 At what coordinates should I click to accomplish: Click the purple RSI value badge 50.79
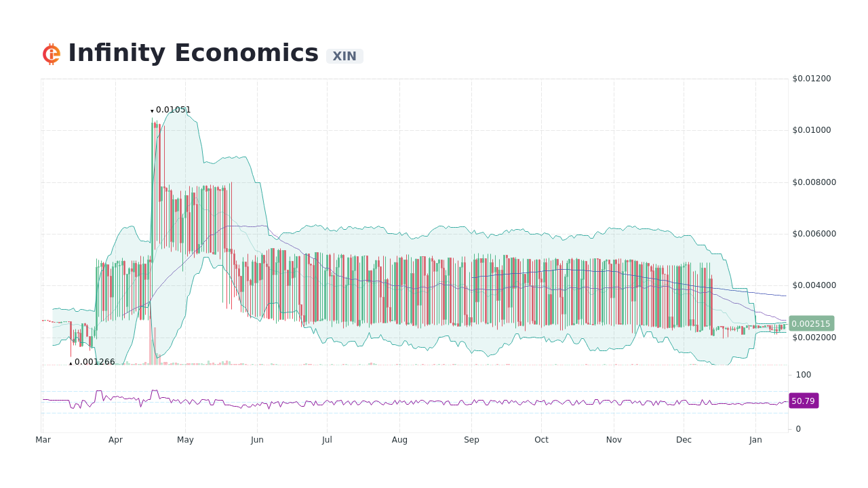[804, 401]
